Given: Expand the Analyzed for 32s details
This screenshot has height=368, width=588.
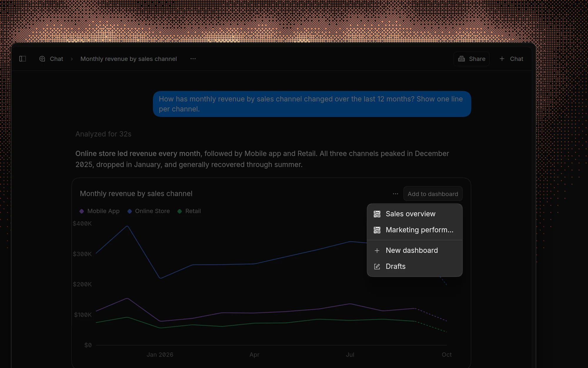Looking at the screenshot, I should coord(103,134).
